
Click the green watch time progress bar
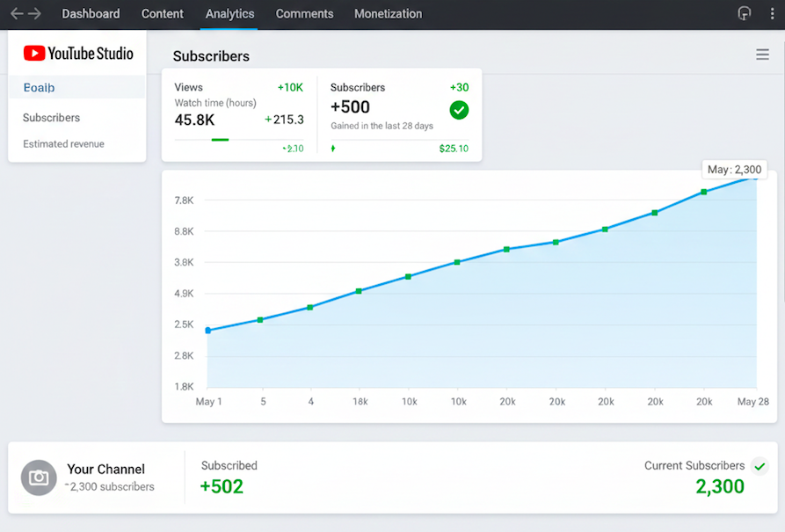point(220,139)
